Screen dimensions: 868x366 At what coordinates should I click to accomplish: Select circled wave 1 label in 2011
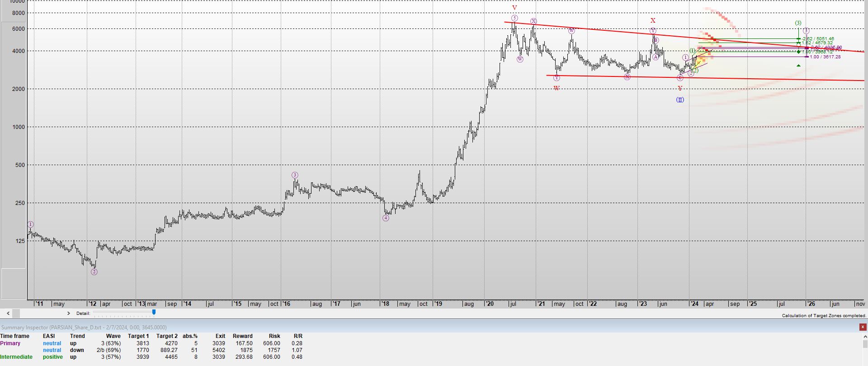30,224
